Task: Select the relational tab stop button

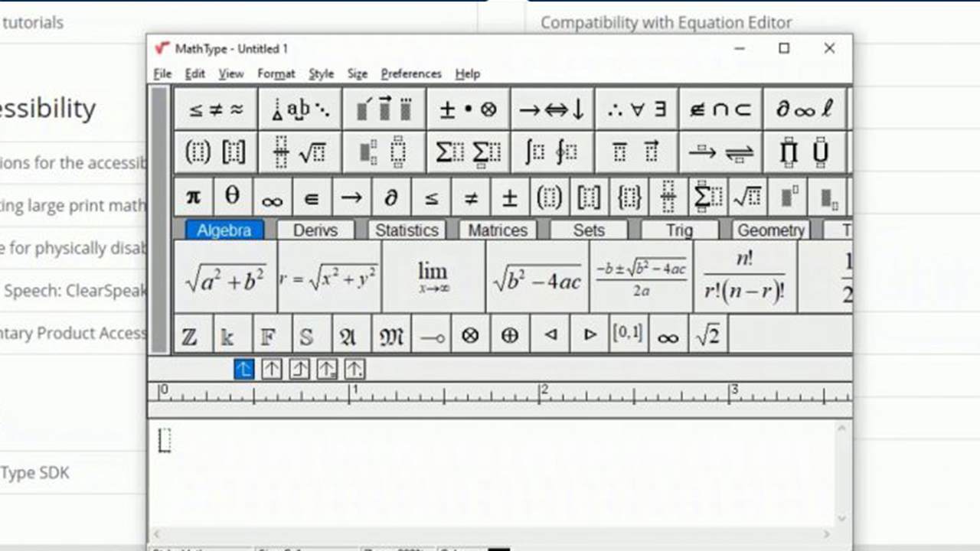Action: point(327,369)
